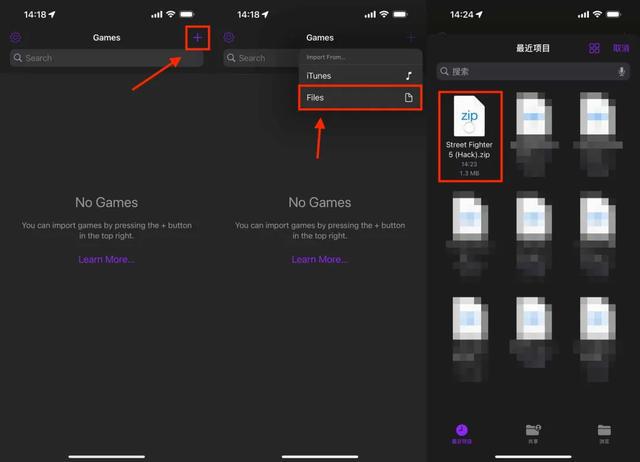Open the 最近项目 clock tab
The image size is (640, 462).
[x=462, y=431]
